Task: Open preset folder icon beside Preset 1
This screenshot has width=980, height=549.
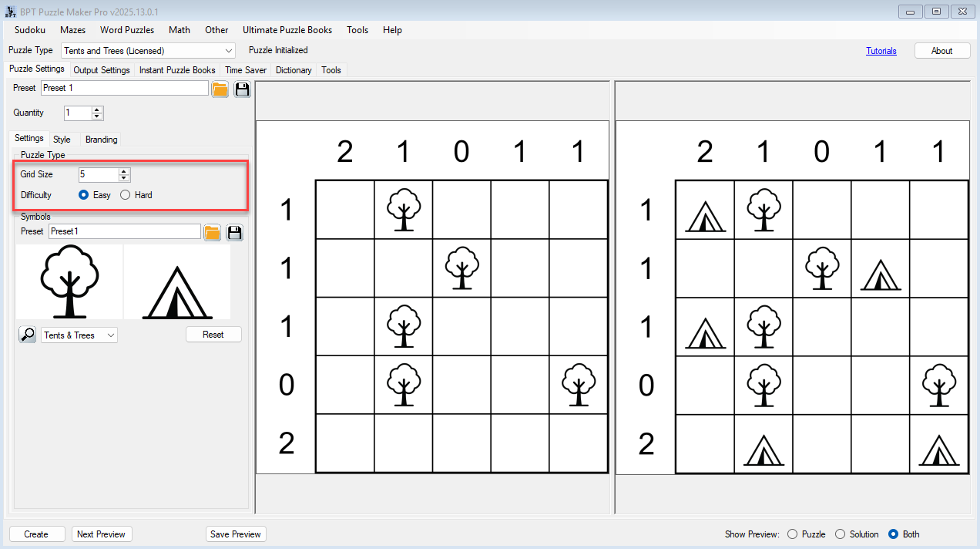Action: tap(220, 89)
